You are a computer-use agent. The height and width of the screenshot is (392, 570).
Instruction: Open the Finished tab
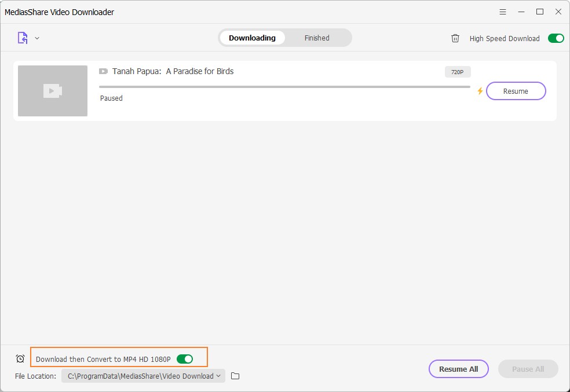[317, 38]
